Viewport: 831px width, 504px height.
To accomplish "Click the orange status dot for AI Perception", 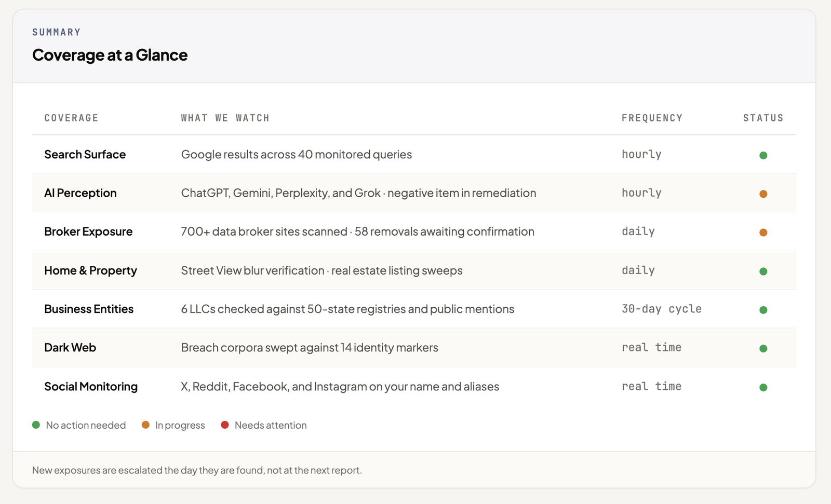I will (763, 194).
